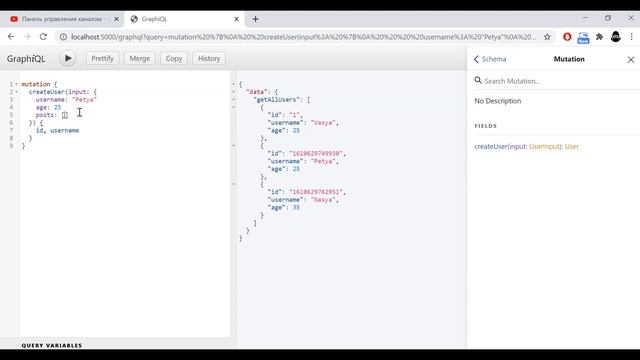Collapse the "getAllUsers" array in response

coord(234,100)
